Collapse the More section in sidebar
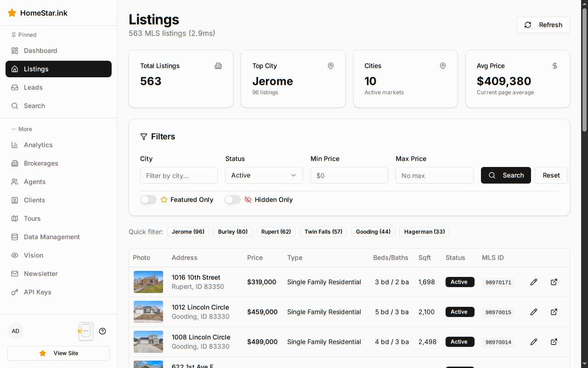Image resolution: width=588 pixels, height=368 pixels. pyautogui.click(x=22, y=129)
